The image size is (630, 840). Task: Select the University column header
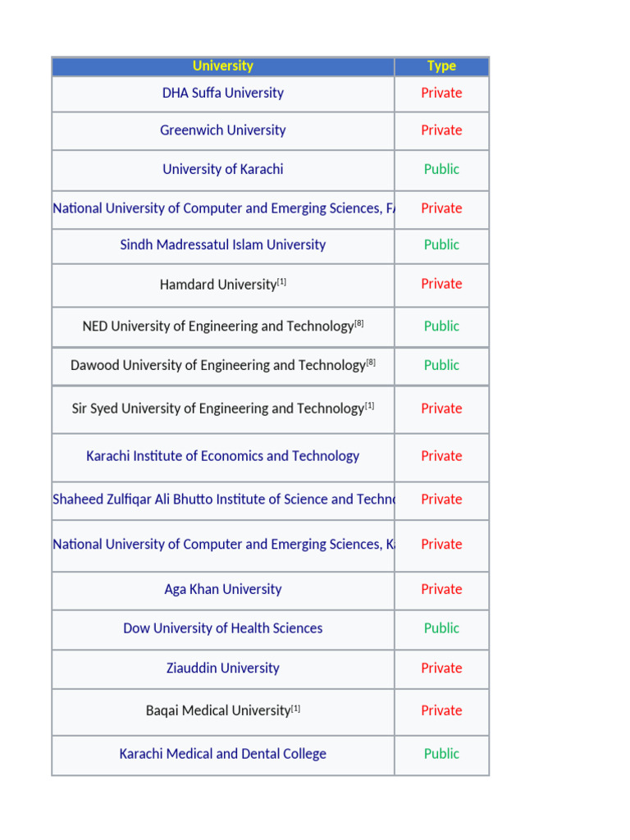(222, 66)
